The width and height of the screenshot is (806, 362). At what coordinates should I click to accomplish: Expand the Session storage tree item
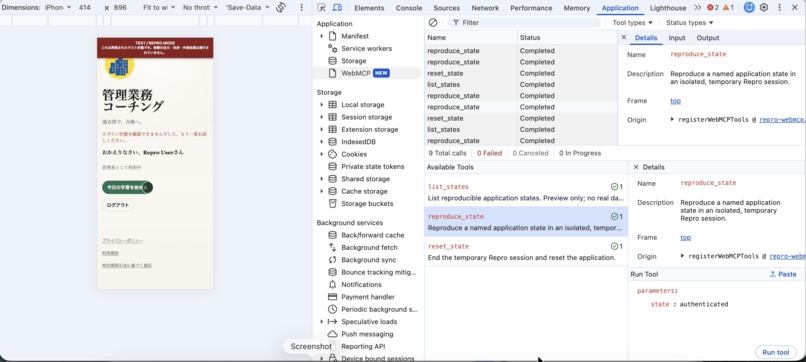(x=322, y=117)
